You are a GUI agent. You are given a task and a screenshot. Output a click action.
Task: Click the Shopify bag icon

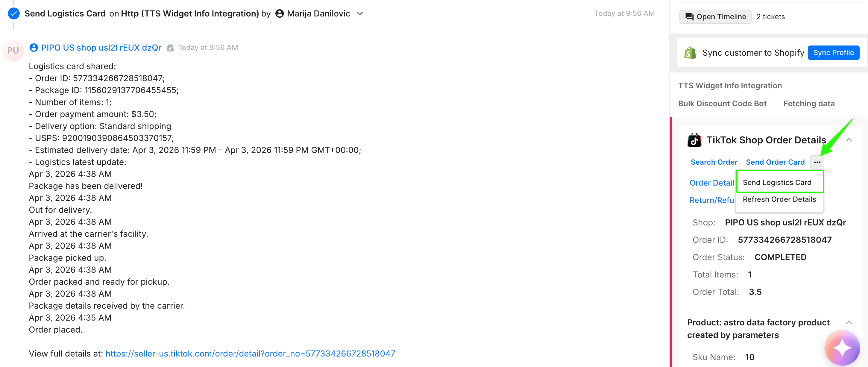pyautogui.click(x=690, y=53)
